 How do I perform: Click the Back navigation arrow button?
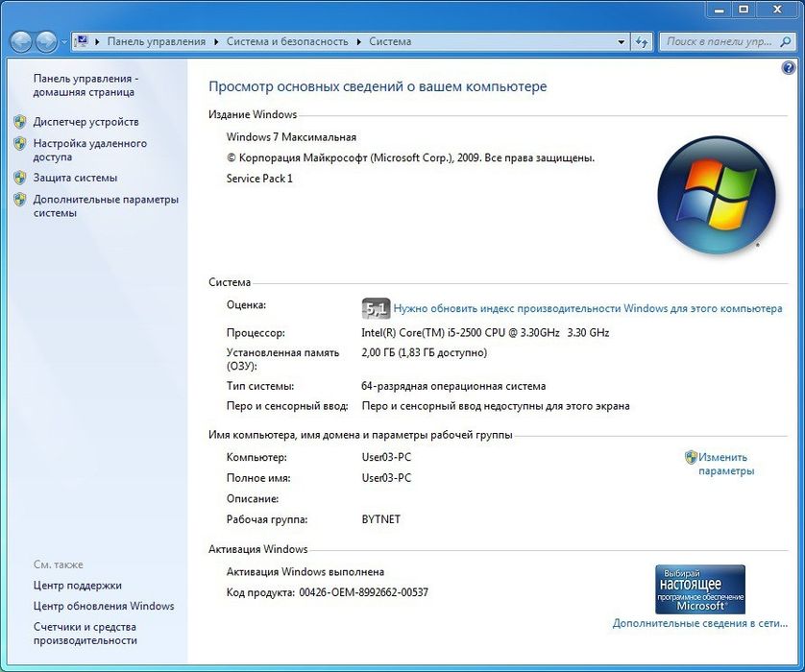tap(21, 41)
